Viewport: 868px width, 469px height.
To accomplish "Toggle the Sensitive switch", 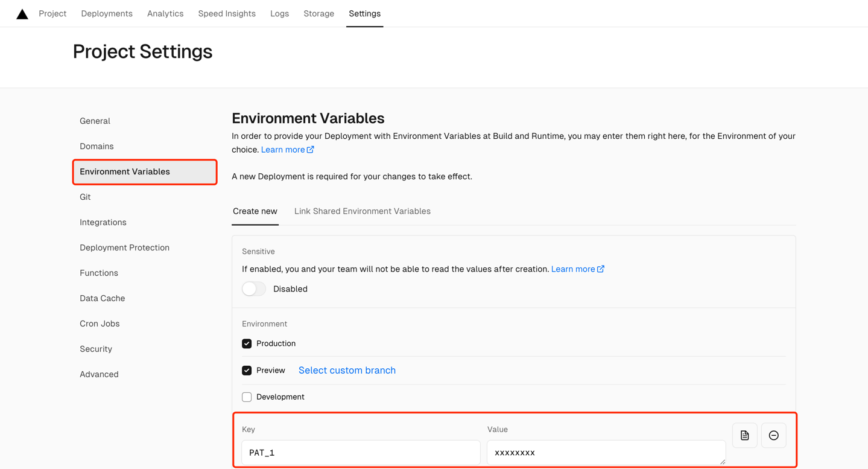I will point(254,289).
